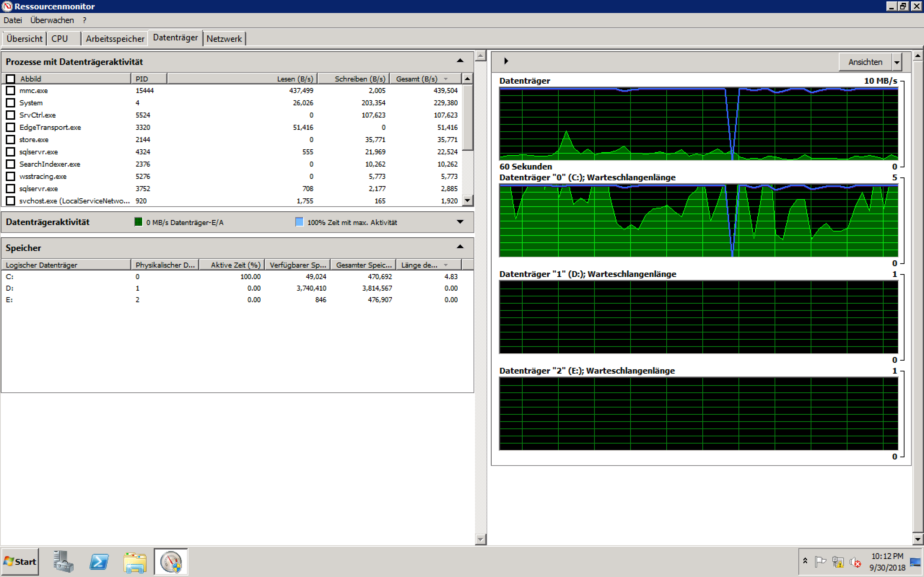Collapse the Speicher section
Viewport: 924px width, 577px height.
pyautogui.click(x=460, y=247)
